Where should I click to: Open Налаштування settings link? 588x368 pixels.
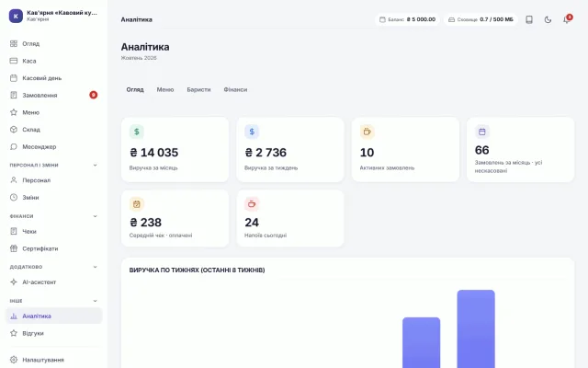pos(53,360)
